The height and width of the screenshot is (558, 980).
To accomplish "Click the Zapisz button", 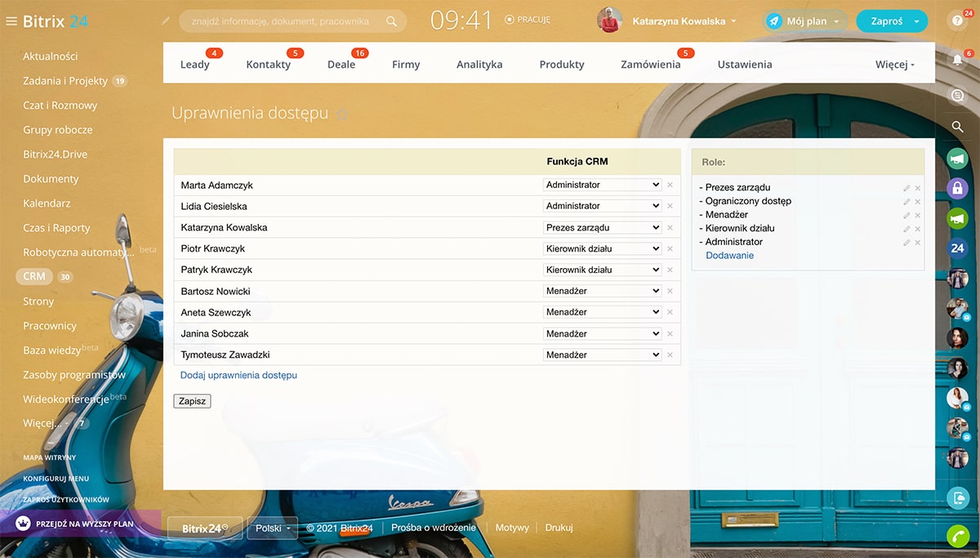I will click(x=192, y=401).
